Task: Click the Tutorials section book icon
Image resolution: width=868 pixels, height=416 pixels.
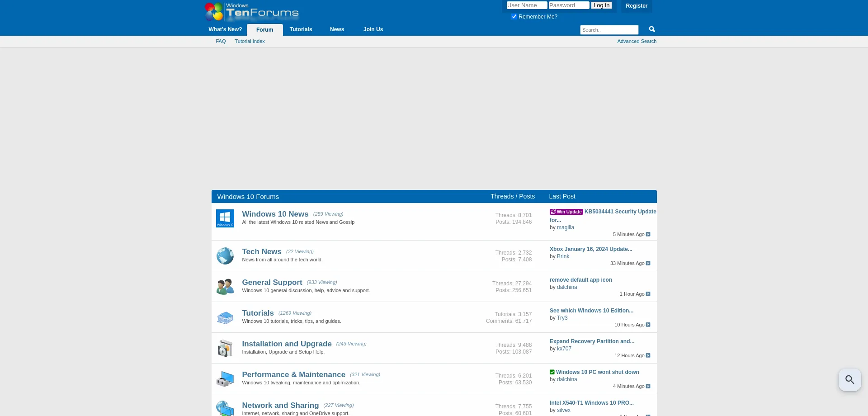Action: click(x=225, y=317)
